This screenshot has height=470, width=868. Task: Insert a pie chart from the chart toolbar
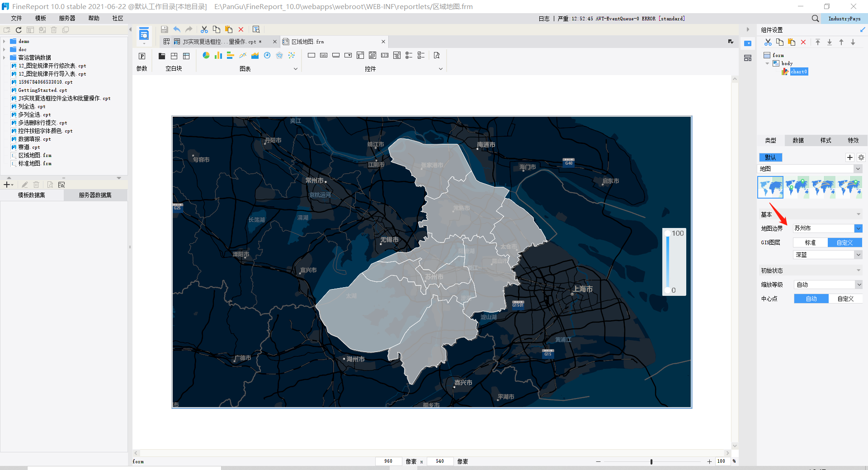coord(206,55)
